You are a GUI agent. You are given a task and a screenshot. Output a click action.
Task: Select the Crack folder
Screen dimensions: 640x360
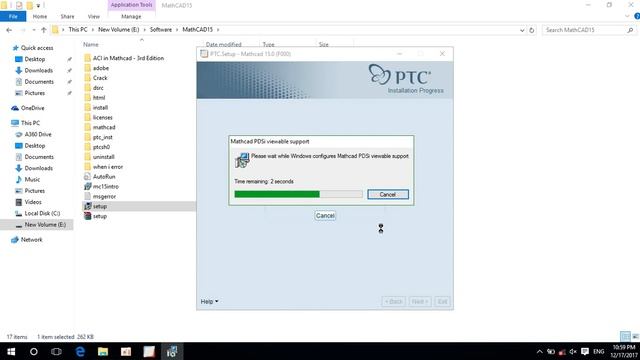(100, 78)
